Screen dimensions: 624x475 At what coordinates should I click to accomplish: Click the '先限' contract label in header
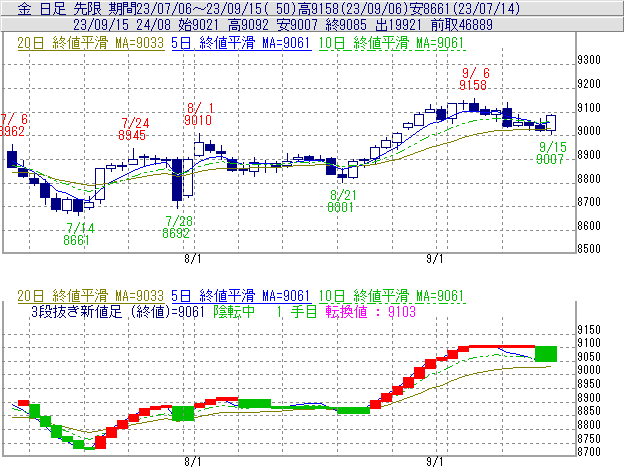click(x=87, y=8)
